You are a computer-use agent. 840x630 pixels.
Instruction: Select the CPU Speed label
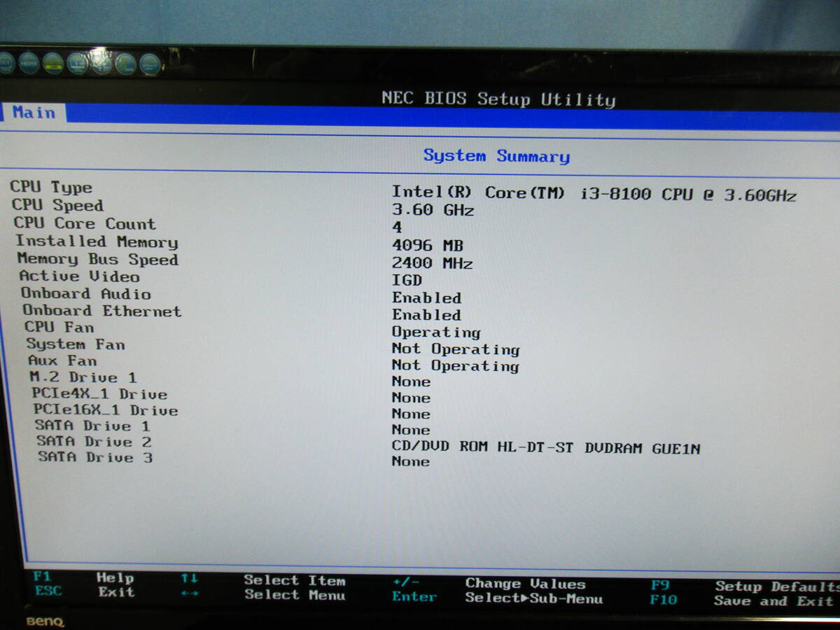click(x=57, y=205)
